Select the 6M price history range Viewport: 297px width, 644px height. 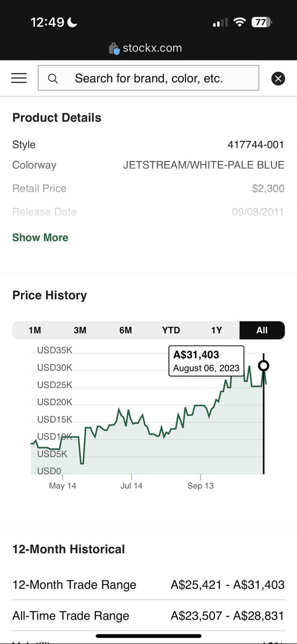click(125, 330)
